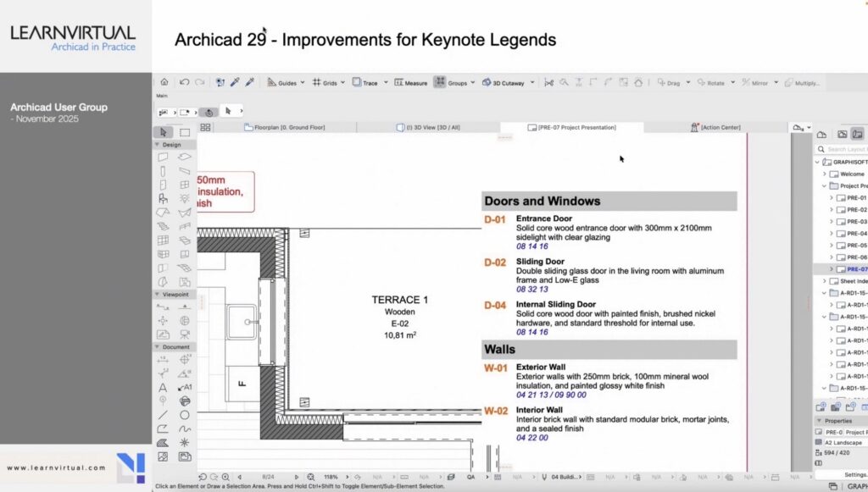This screenshot has height=492, width=868.
Task: Select Sheet Index in the navigator
Action: pos(849,281)
